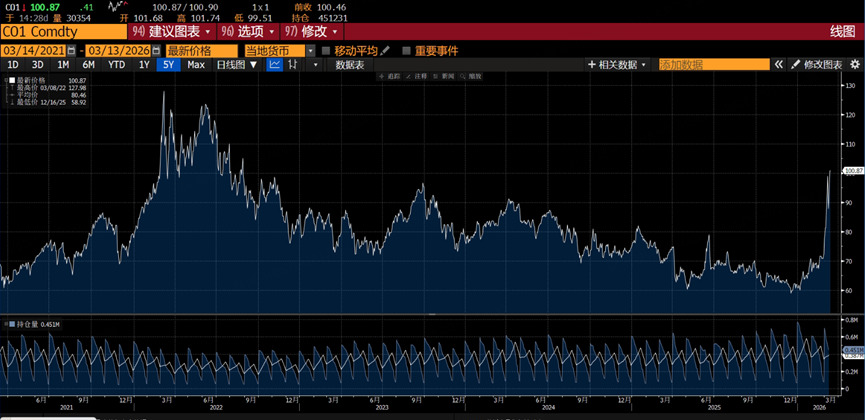865x420 pixels.
Task: Click the 最低价 12/16/25 58.92 legend row
Action: coord(49,102)
